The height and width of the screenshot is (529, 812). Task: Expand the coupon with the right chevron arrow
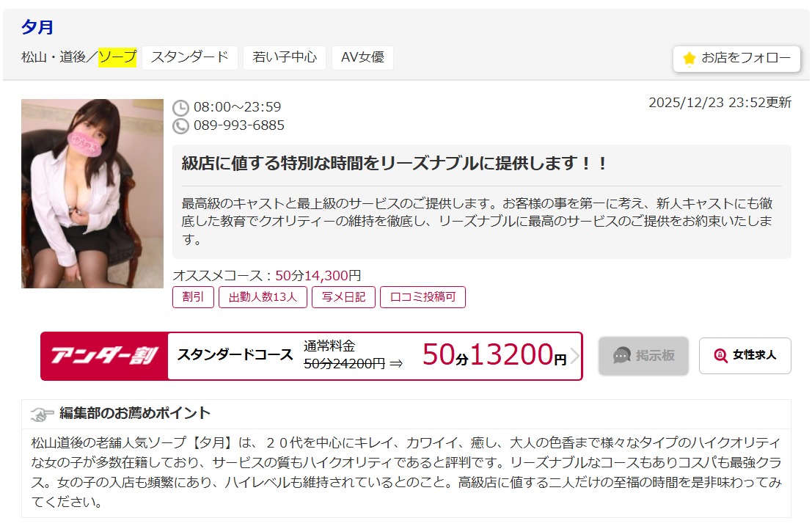point(574,356)
